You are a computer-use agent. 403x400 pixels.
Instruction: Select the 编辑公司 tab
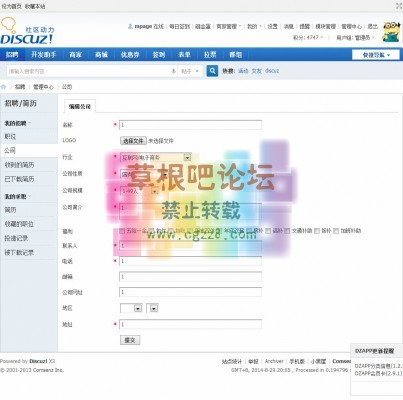click(80, 107)
